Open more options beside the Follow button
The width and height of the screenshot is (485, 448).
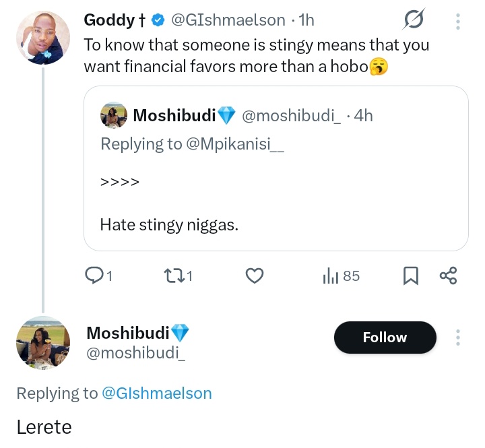458,338
